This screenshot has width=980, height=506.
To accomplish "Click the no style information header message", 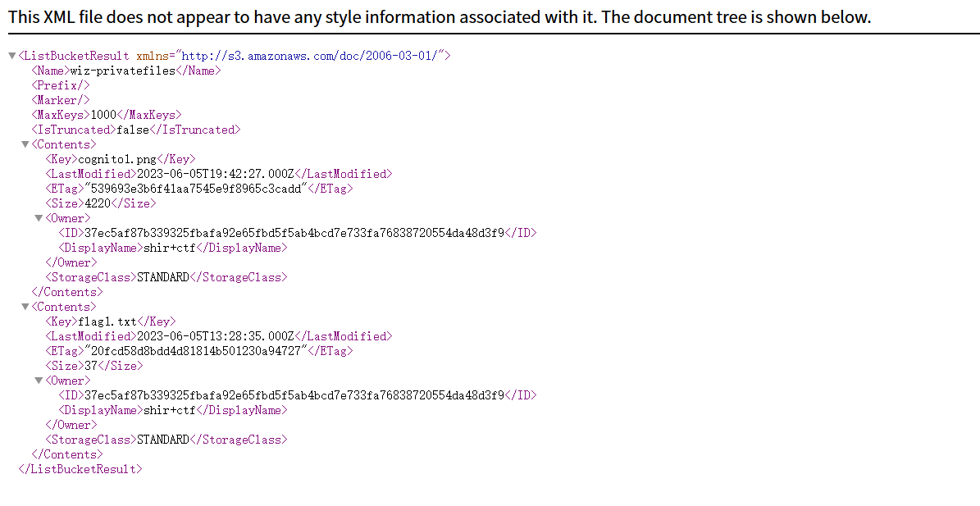I will coord(440,16).
